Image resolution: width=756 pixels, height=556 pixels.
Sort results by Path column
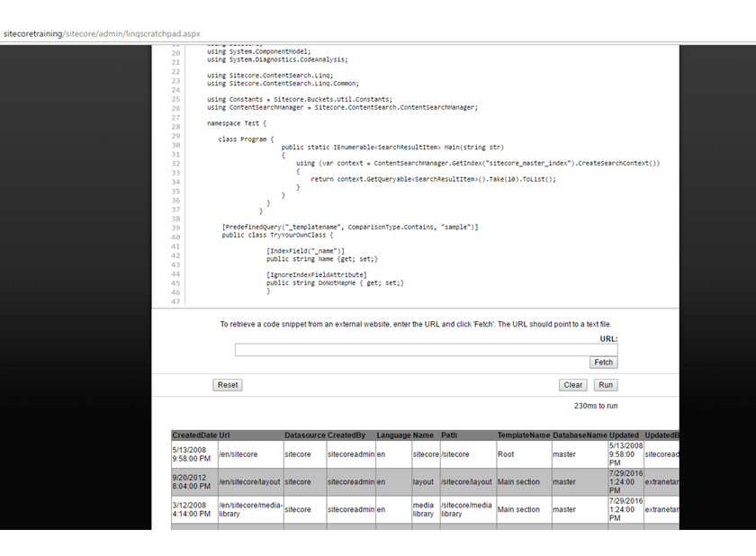pyautogui.click(x=448, y=435)
